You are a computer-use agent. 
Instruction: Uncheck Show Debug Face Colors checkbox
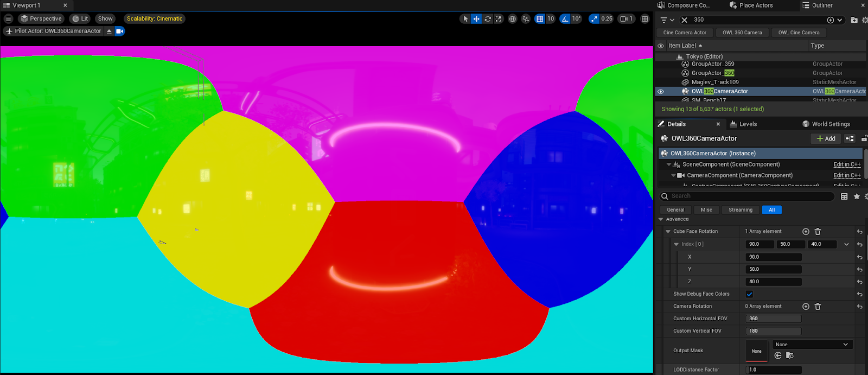[749, 294]
